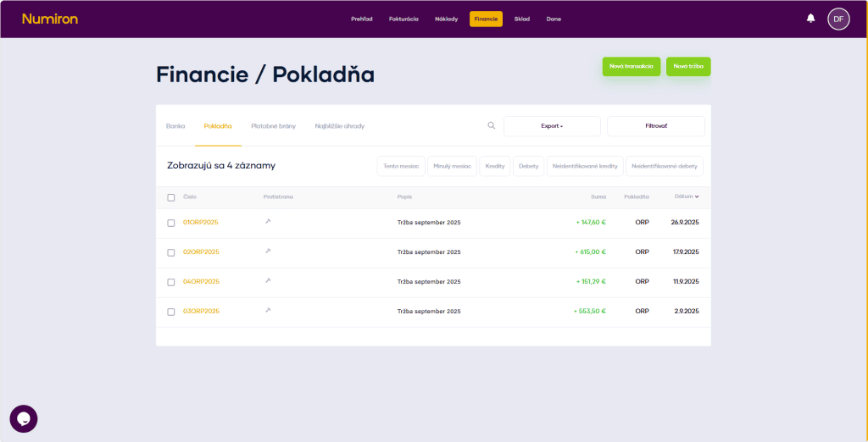Open the notifications bell
Viewport: 868px width, 442px height.
pyautogui.click(x=810, y=19)
